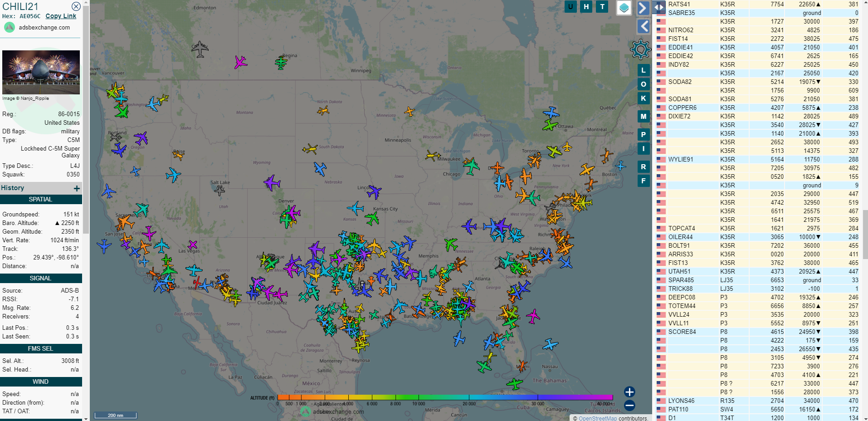
Task: Click the Copy Link hyperlink
Action: (x=61, y=16)
